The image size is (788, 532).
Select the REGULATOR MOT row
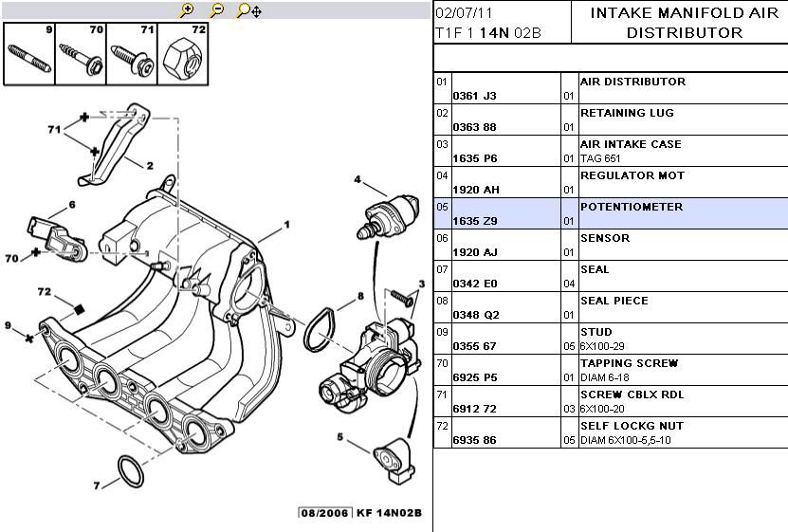coord(611,182)
